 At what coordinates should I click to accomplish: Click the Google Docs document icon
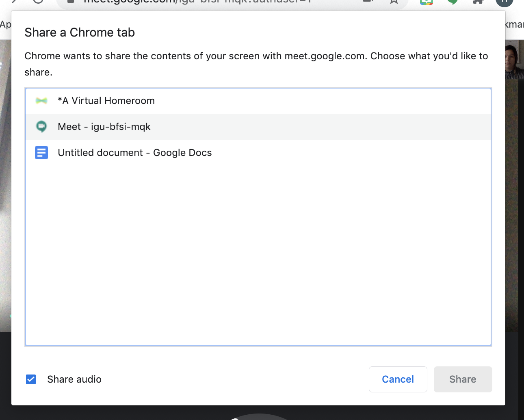pyautogui.click(x=41, y=153)
